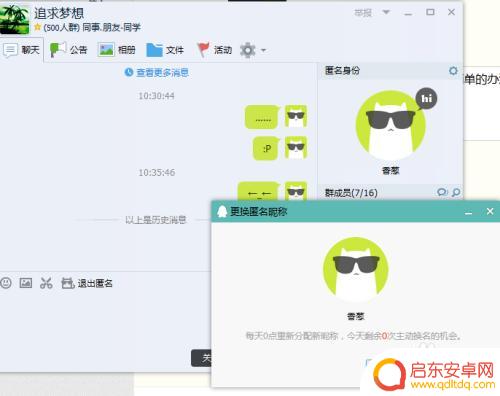Open the 相册 album tab
The height and width of the screenshot is (396, 500).
pos(116,50)
